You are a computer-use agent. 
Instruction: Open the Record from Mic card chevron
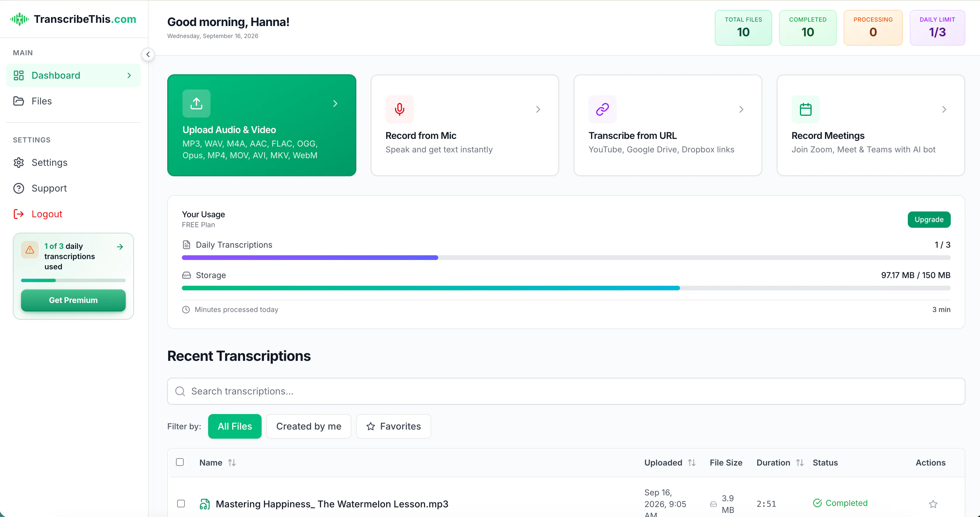[x=538, y=110]
